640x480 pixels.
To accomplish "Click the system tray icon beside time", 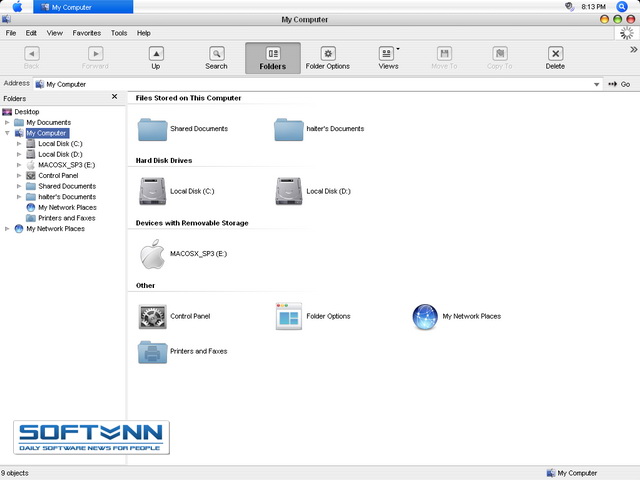I will tap(569, 7).
